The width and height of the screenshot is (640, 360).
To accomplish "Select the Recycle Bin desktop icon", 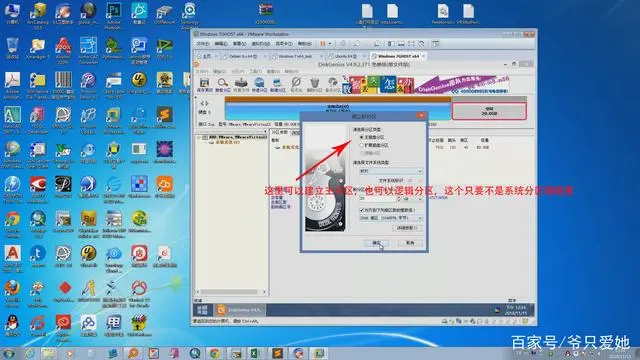I will 13,49.
